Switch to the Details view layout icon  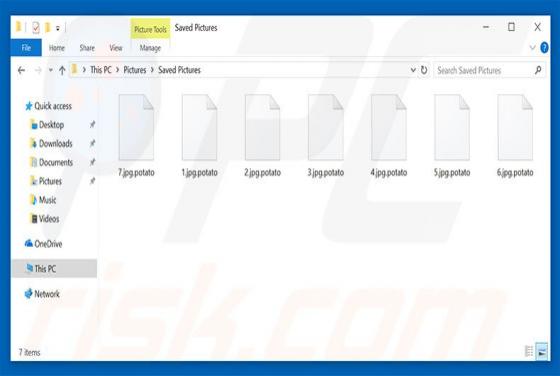pos(529,351)
